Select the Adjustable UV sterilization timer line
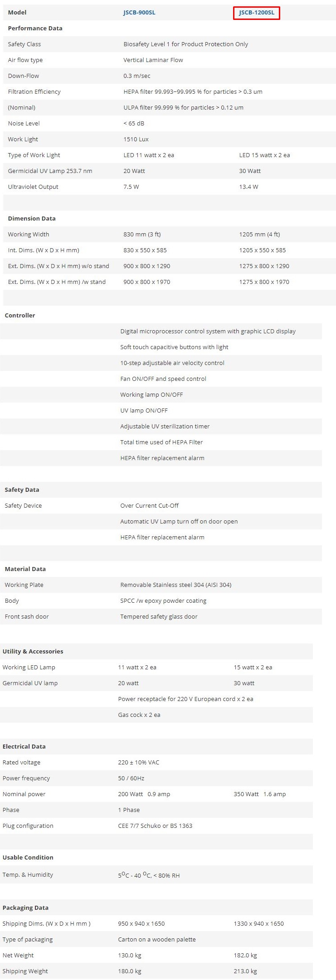This screenshot has width=336, height=980. coord(165,426)
